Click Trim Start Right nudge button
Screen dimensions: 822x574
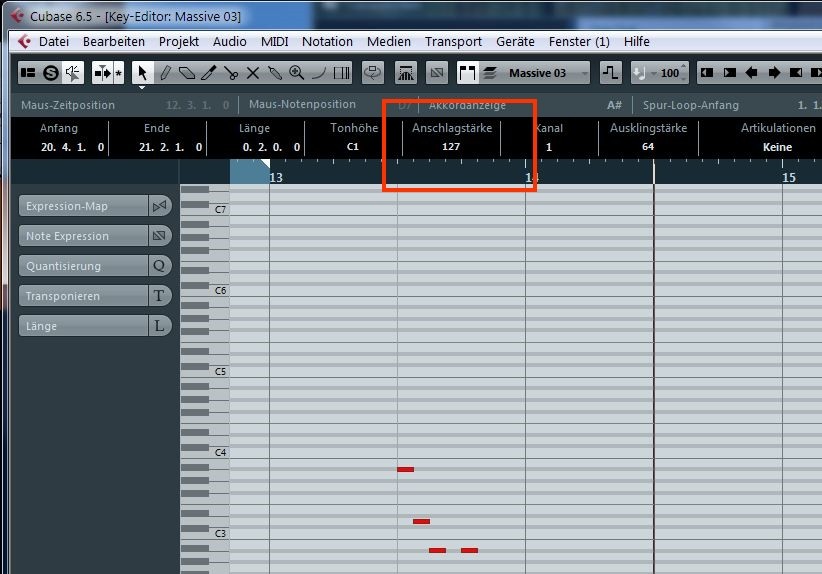coord(729,73)
